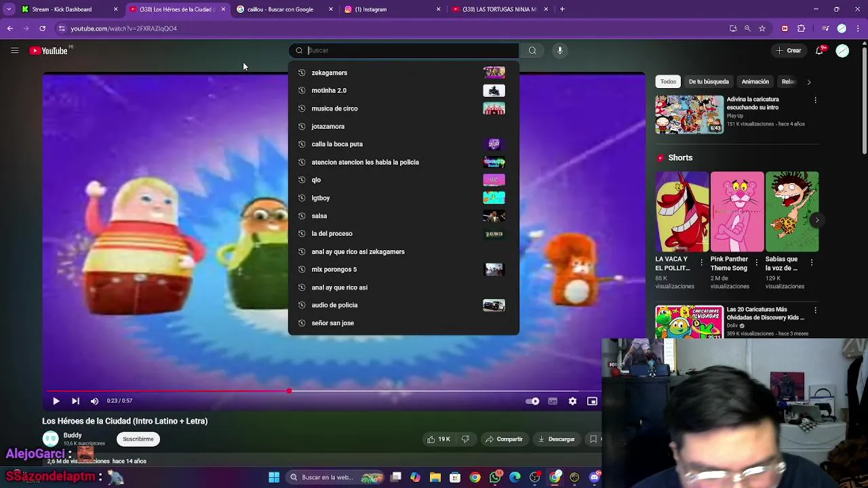The image size is (868, 488).
Task: Pick 'la del proceso' suggestion
Action: 403,234
